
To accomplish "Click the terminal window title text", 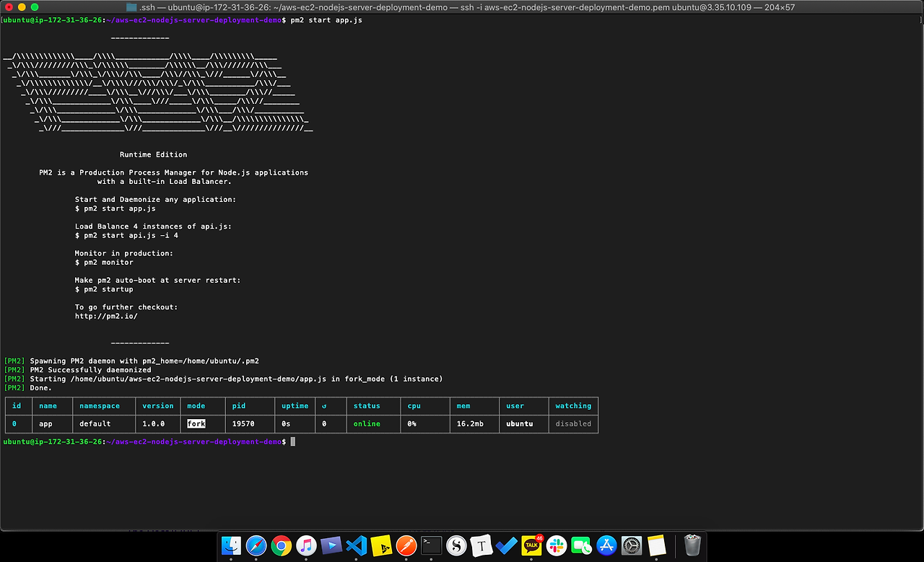I will [x=467, y=6].
